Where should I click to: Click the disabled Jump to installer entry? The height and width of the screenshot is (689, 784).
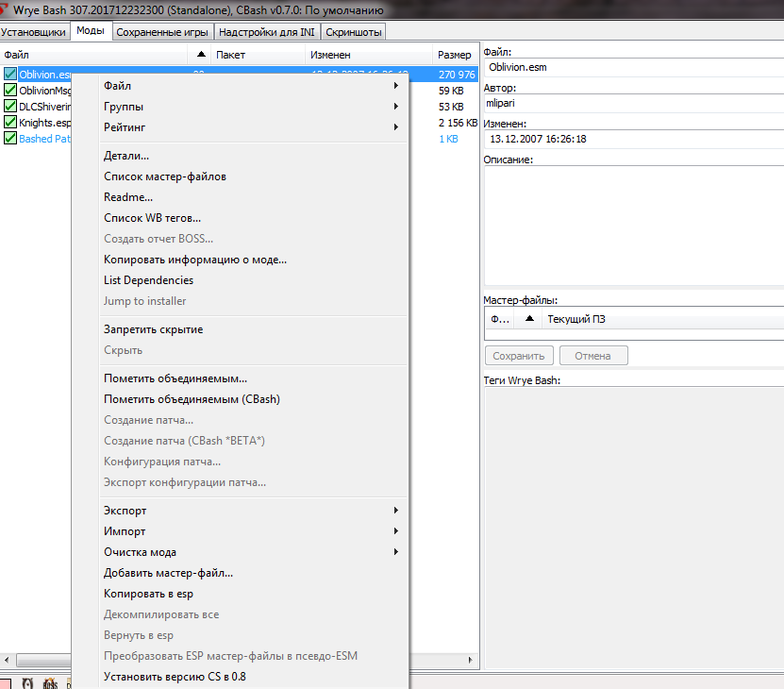pyautogui.click(x=254, y=301)
